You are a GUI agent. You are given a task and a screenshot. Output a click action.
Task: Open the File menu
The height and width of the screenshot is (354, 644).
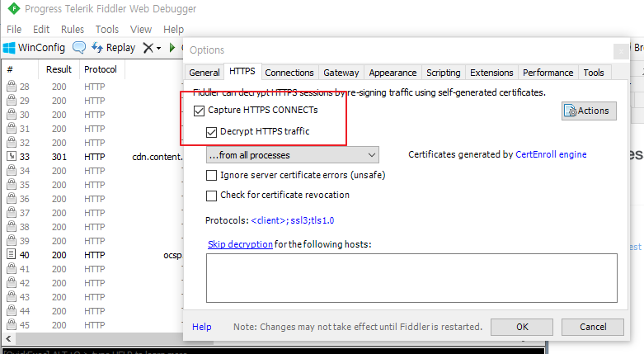point(14,30)
